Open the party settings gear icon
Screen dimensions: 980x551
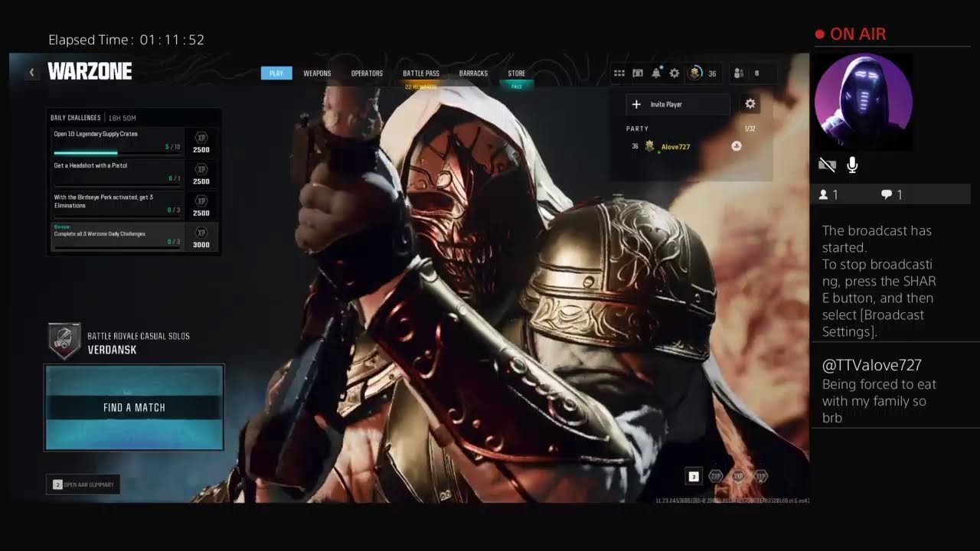750,104
